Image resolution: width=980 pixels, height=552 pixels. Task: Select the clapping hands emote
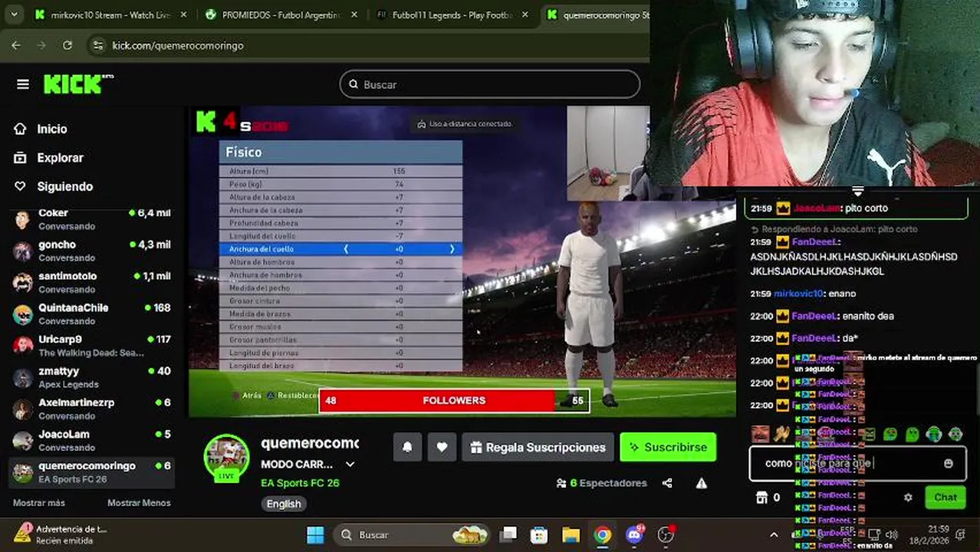pos(781,434)
